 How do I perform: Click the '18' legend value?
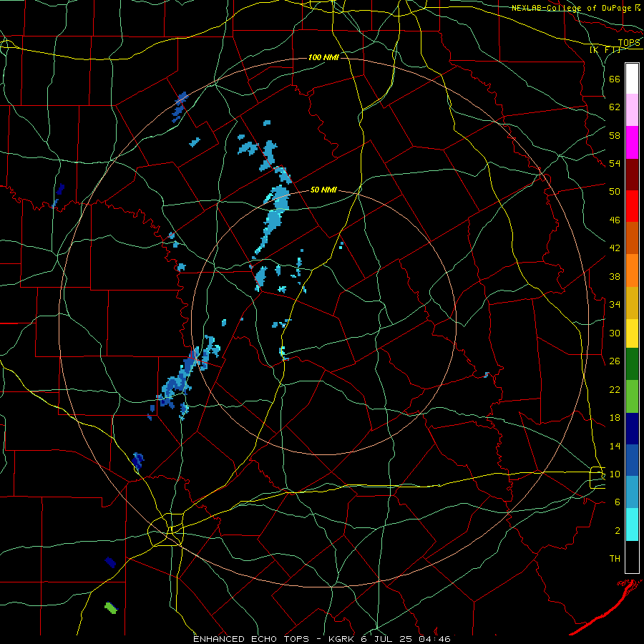click(x=615, y=418)
